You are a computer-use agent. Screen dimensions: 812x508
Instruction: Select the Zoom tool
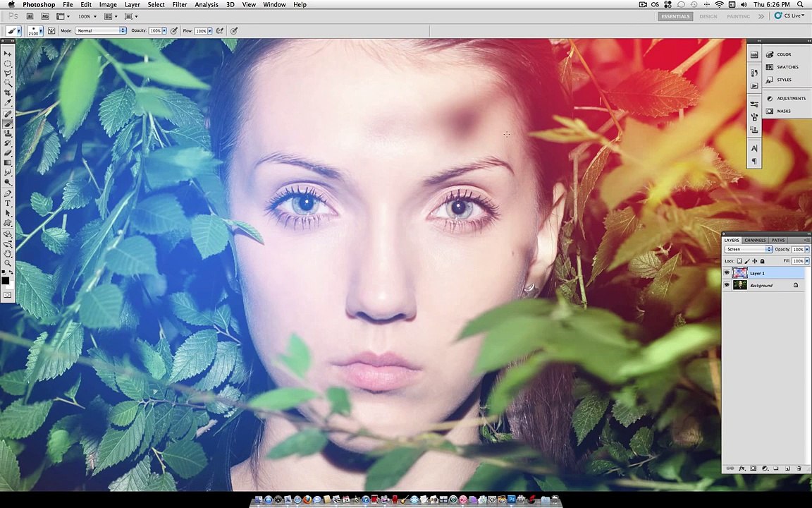[8, 264]
